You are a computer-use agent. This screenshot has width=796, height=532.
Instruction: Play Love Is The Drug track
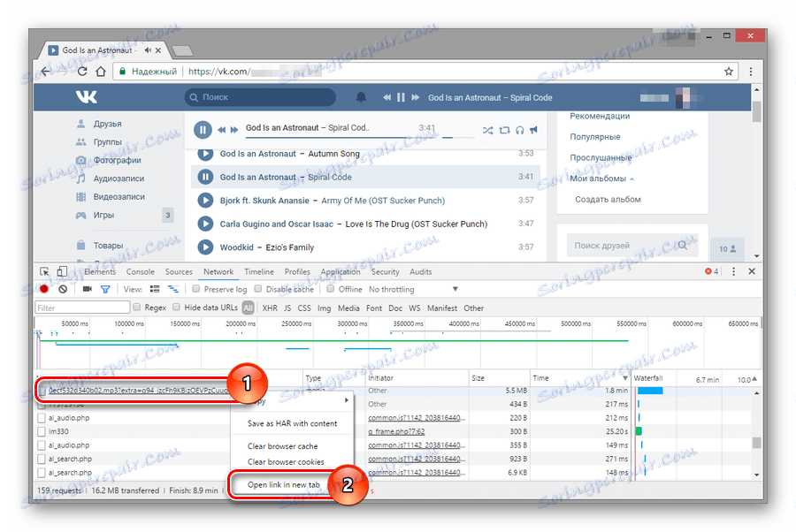[205, 224]
